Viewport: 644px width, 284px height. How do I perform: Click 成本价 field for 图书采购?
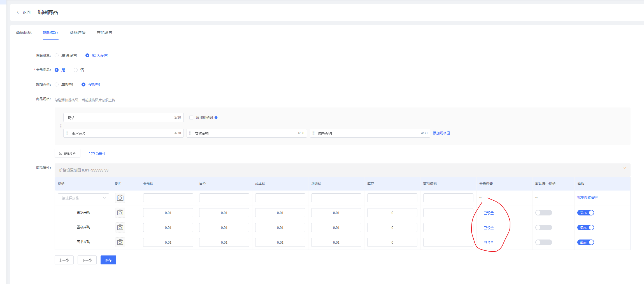(x=280, y=242)
